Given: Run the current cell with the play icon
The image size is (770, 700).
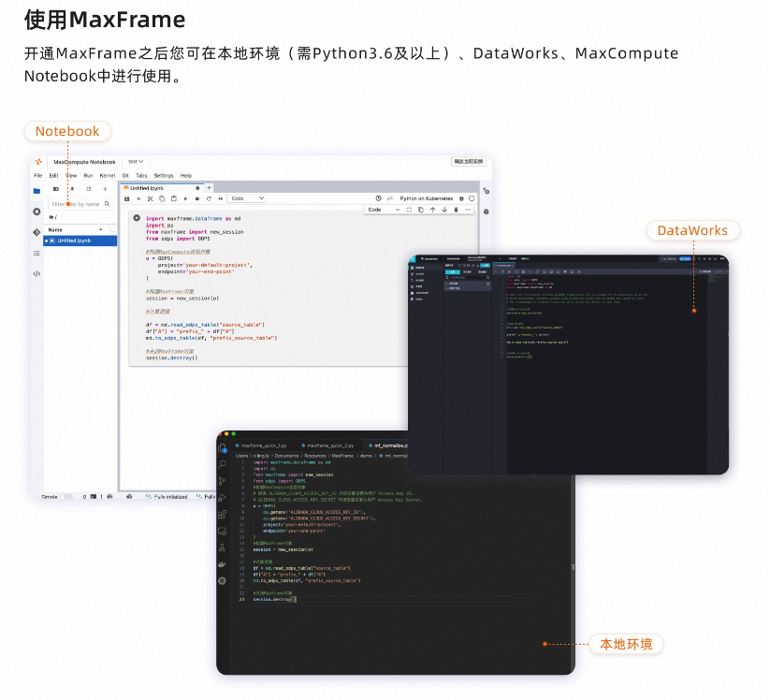Looking at the screenshot, I should click(185, 198).
